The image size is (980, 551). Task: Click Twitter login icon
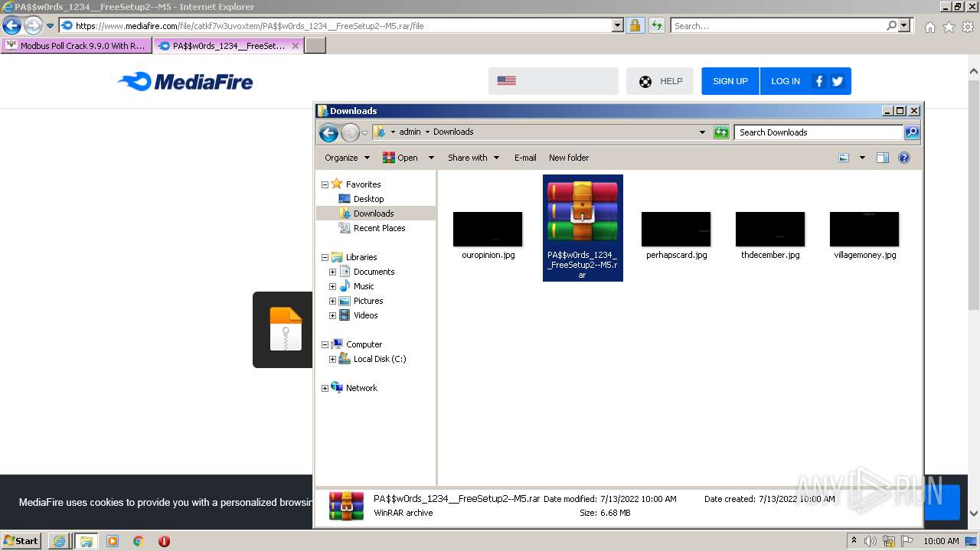click(x=837, y=81)
